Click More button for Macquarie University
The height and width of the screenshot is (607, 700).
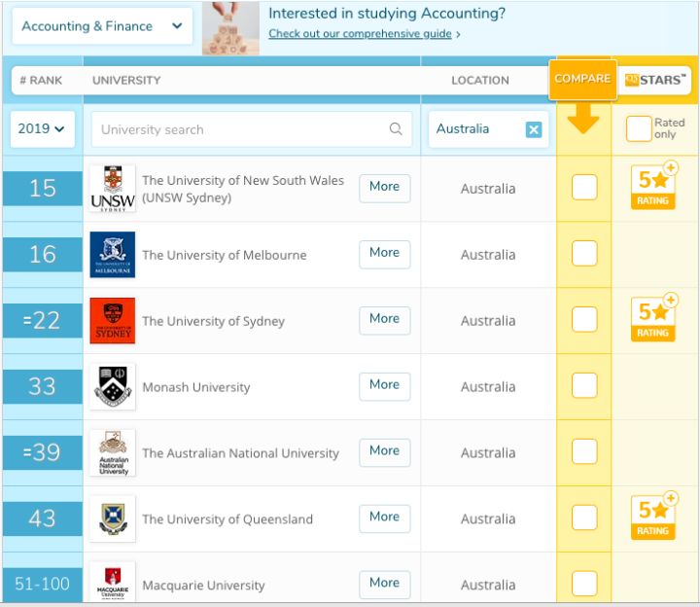384,584
